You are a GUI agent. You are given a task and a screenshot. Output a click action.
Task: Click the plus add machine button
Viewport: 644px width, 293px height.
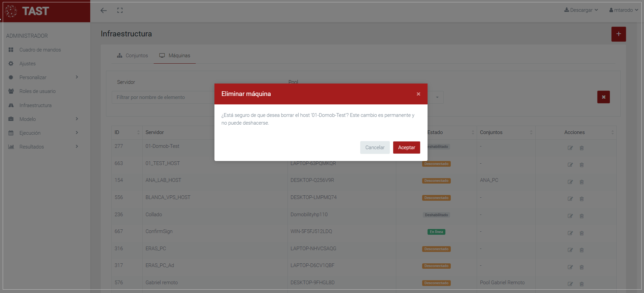(x=618, y=34)
